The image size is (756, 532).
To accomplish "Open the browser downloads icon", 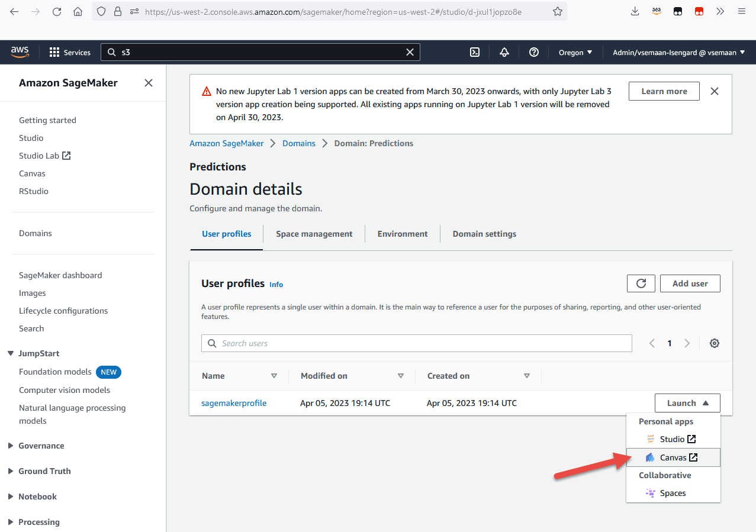I will tap(635, 11).
